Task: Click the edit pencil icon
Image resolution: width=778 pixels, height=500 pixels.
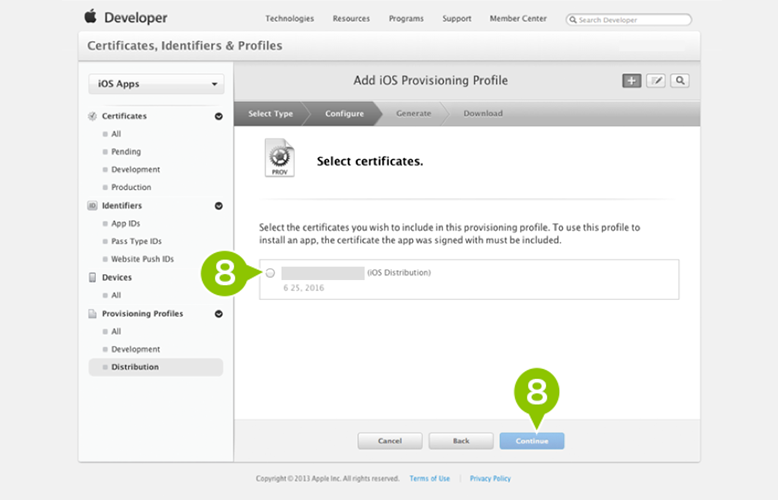Action: (x=656, y=81)
